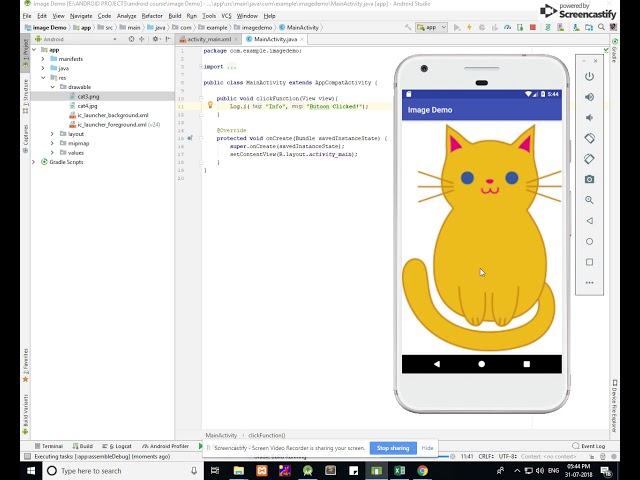Screen dimensions: 640x480
Task: Rotate the emulator right
Action: [x=589, y=159]
